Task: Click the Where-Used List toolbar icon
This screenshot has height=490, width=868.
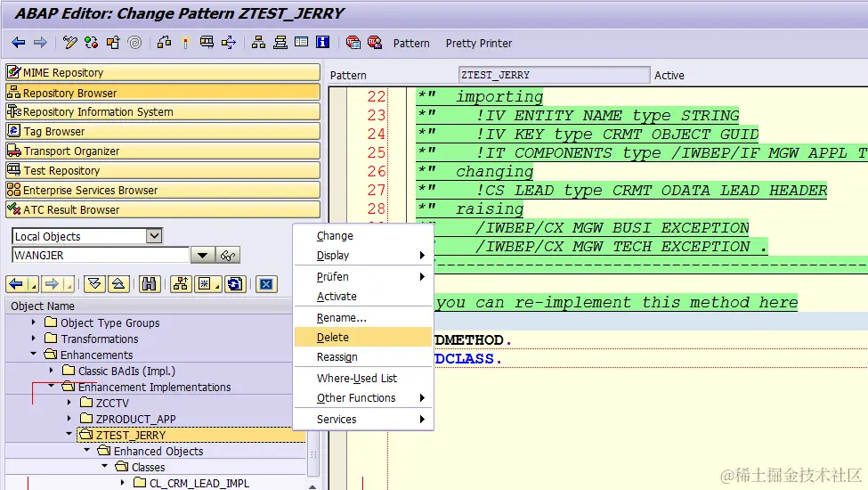Action: click(x=229, y=43)
